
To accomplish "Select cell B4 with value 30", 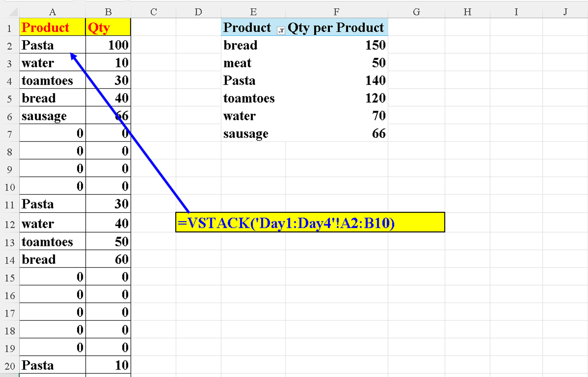I will (x=108, y=80).
